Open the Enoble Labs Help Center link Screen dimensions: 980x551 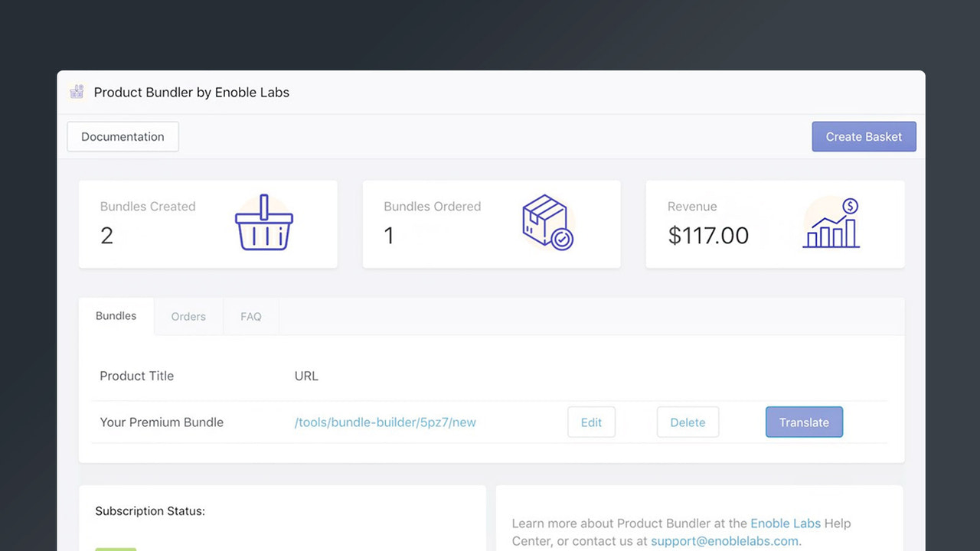click(x=786, y=523)
